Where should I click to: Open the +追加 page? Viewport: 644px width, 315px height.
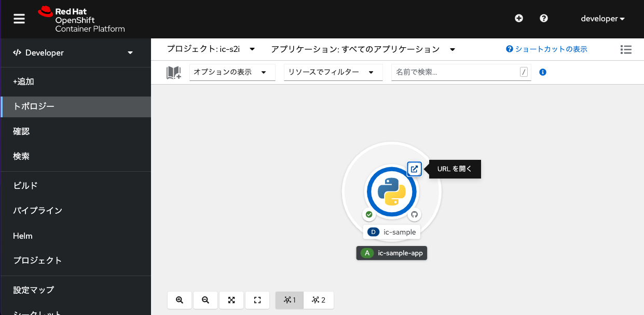(75, 81)
